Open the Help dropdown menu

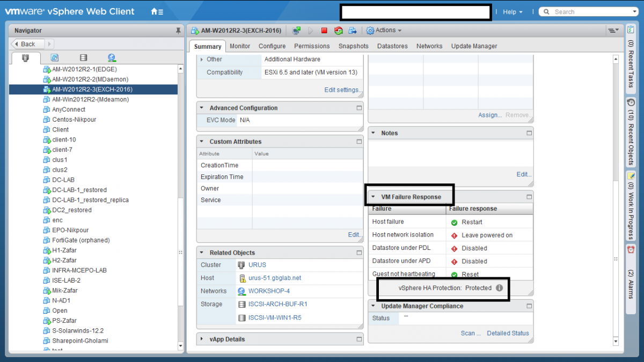[513, 12]
